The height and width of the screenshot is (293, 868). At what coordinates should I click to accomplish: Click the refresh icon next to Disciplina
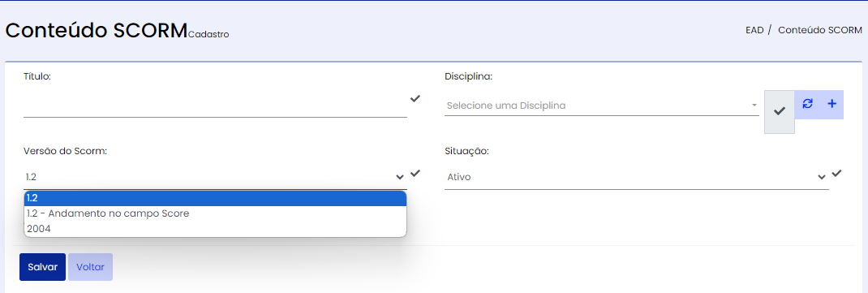(808, 104)
